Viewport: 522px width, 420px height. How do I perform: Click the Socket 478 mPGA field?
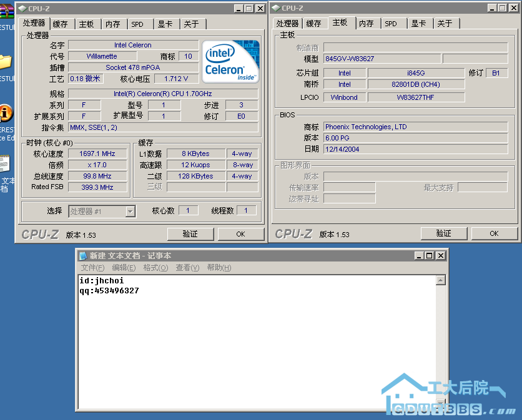click(x=133, y=67)
